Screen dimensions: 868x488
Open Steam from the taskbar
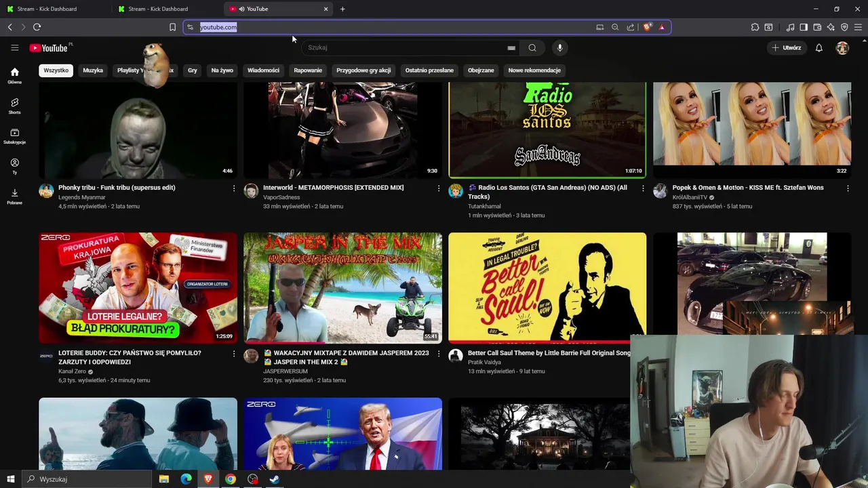[x=275, y=479]
